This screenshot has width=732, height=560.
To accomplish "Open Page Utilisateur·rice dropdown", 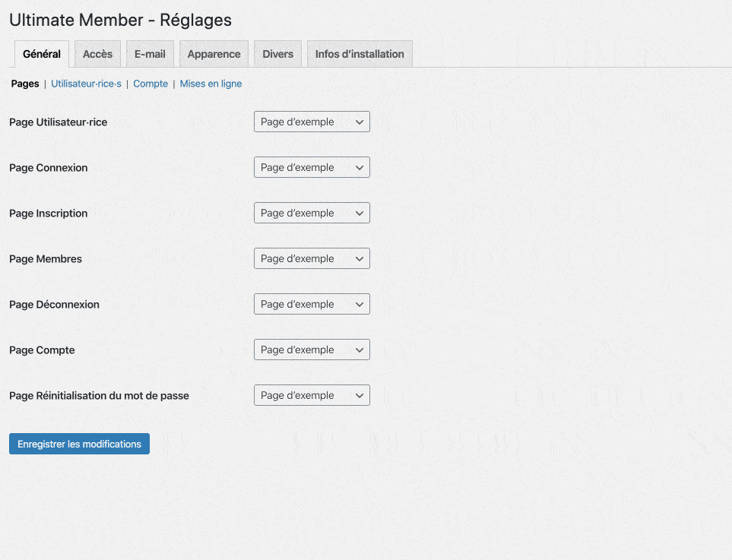I will coord(312,122).
